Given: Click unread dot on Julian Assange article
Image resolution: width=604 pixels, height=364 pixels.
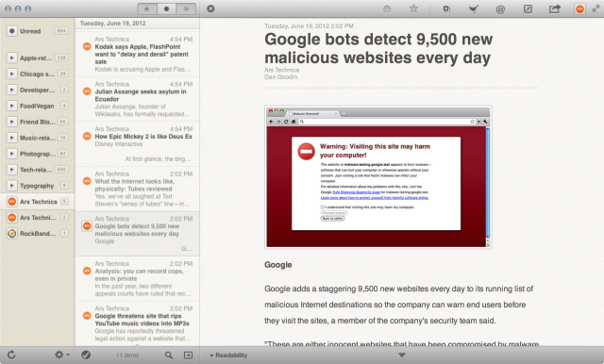Looking at the screenshot, I should click(x=87, y=91).
